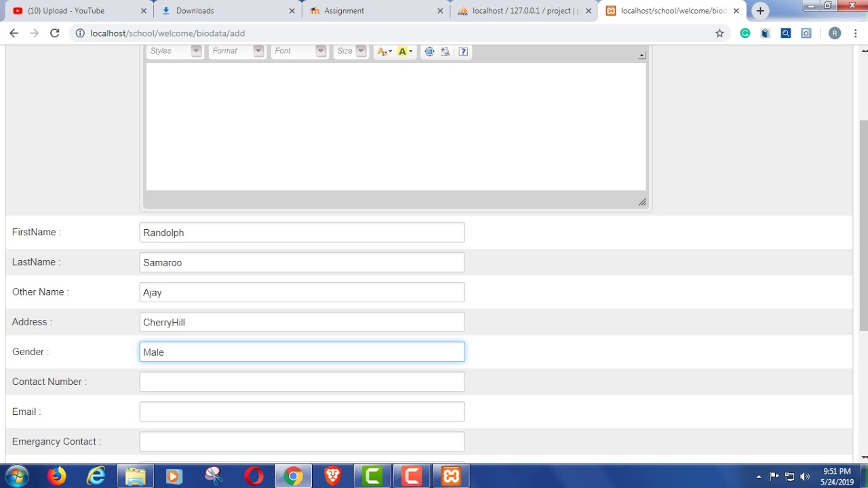Open the editor About help icon

[x=463, y=52]
